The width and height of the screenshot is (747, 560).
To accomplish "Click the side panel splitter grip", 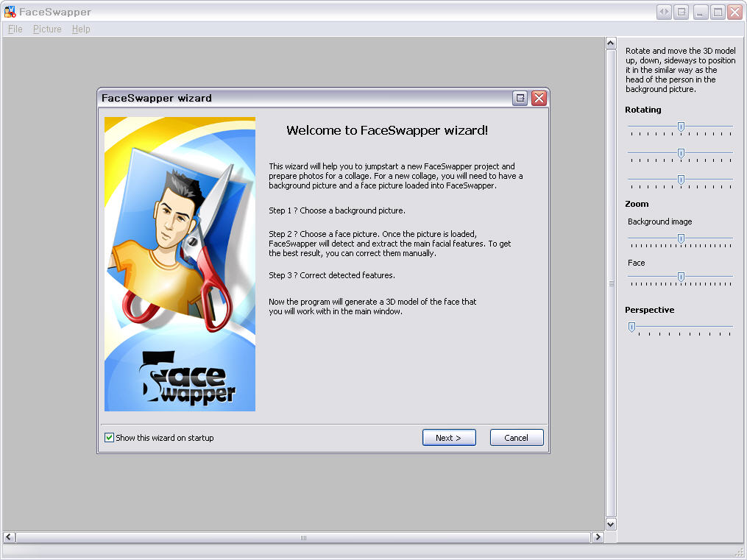I will point(612,283).
